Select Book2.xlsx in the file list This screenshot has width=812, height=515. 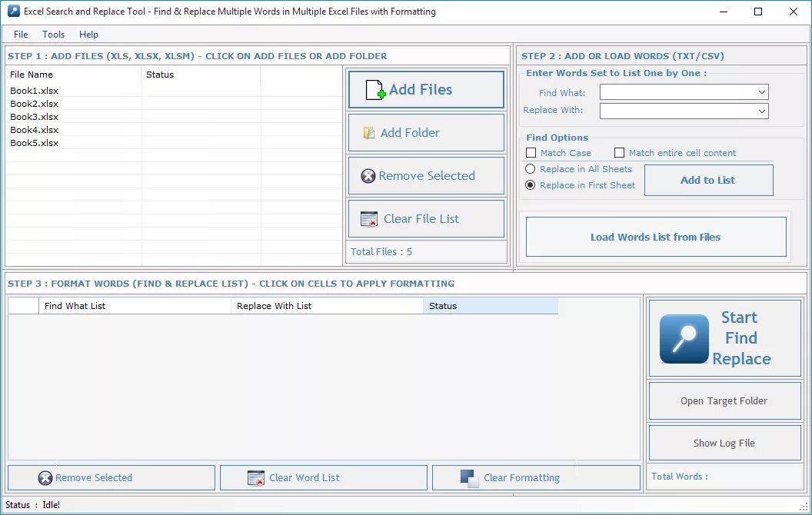coord(34,104)
